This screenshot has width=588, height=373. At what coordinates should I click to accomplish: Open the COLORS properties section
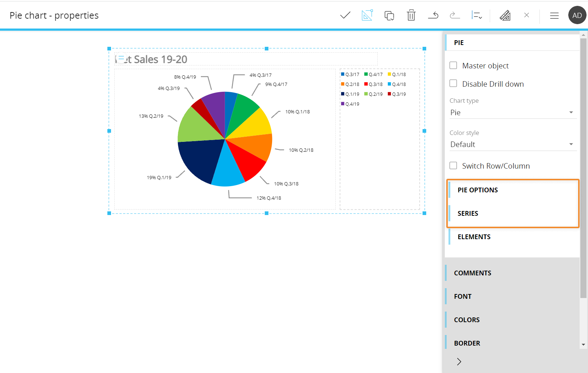click(467, 320)
